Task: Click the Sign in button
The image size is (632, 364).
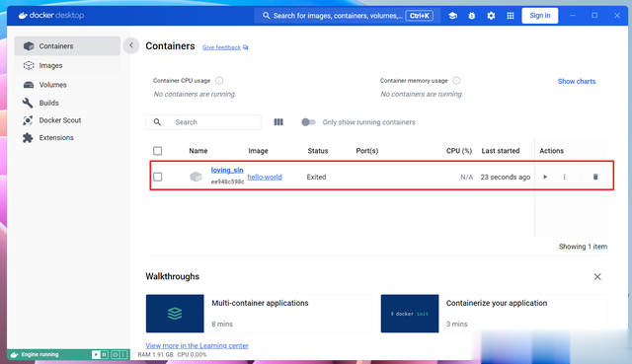Action: [x=540, y=16]
